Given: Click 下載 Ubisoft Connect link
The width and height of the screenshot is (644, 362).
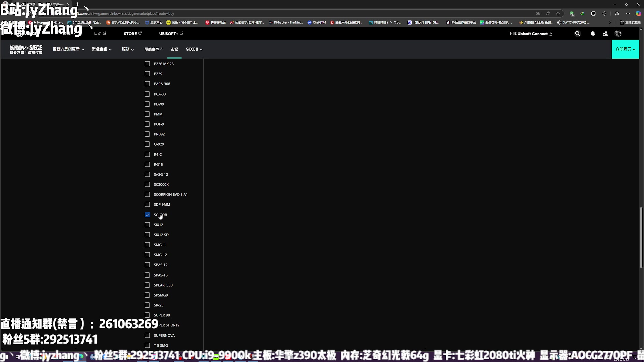Looking at the screenshot, I should pos(530,34).
